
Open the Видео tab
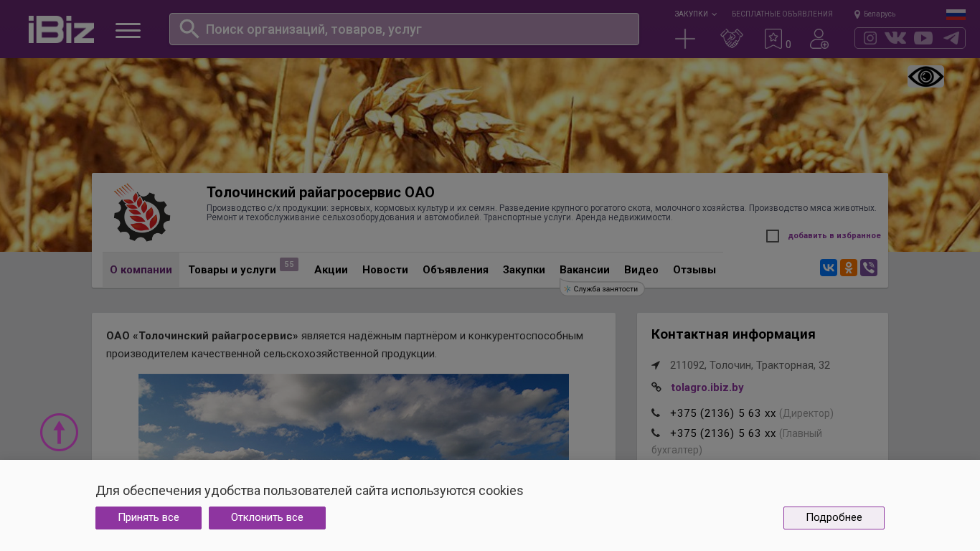pos(641,270)
